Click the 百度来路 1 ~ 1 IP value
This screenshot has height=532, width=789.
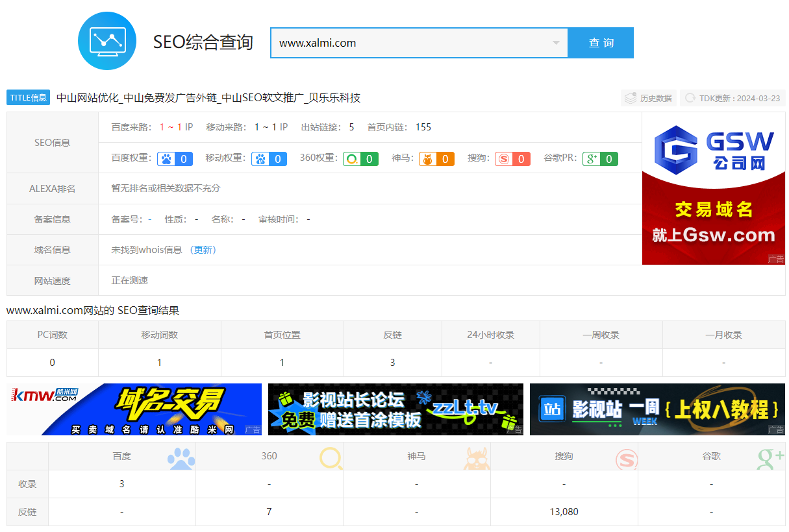pyautogui.click(x=176, y=127)
